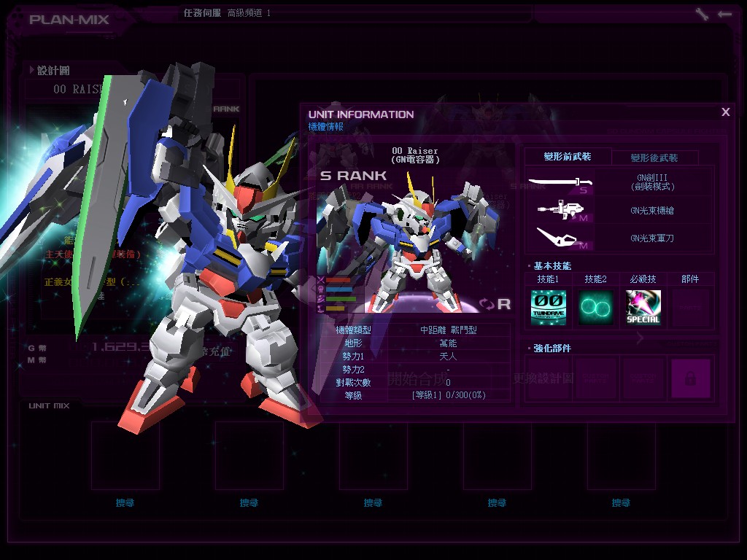
Task: Click the GN光束軍刀 weapon name
Action: [x=651, y=238]
